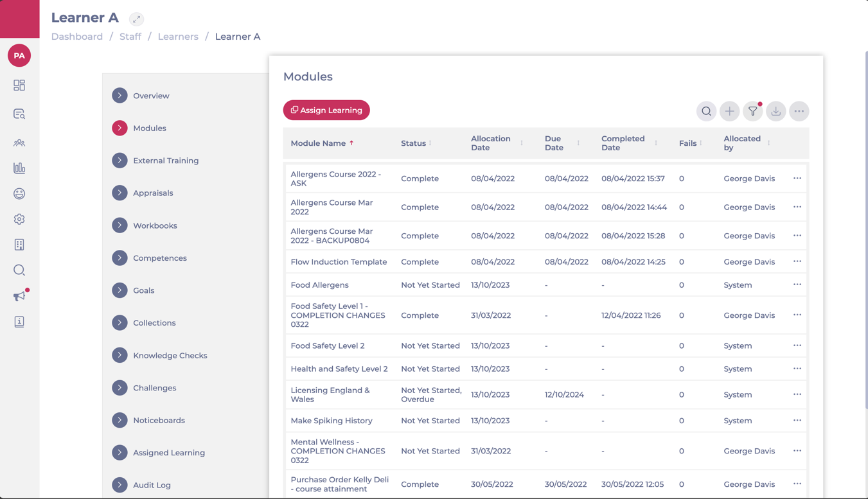The width and height of the screenshot is (868, 499).
Task: Search modules with the table search icon
Action: (x=706, y=111)
